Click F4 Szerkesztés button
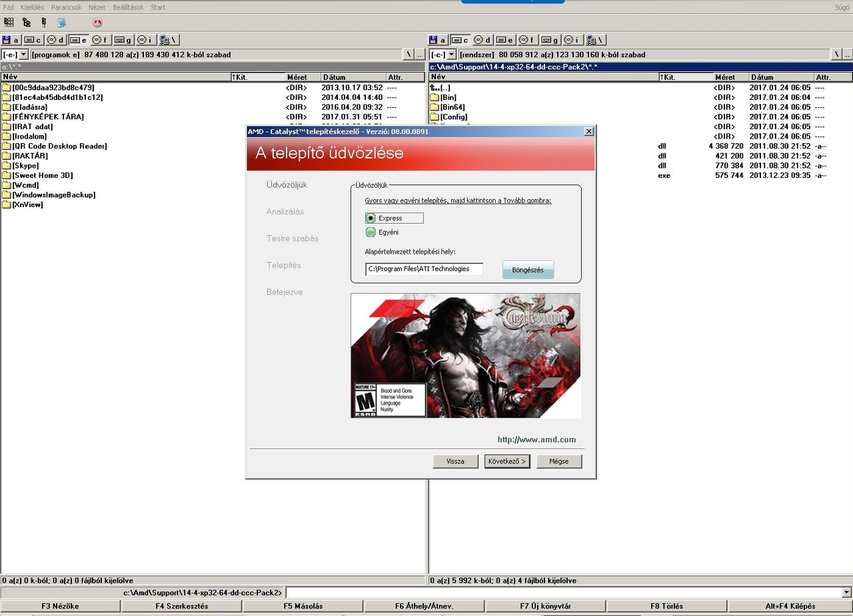Screen dimensions: 853x616 [x=182, y=606]
